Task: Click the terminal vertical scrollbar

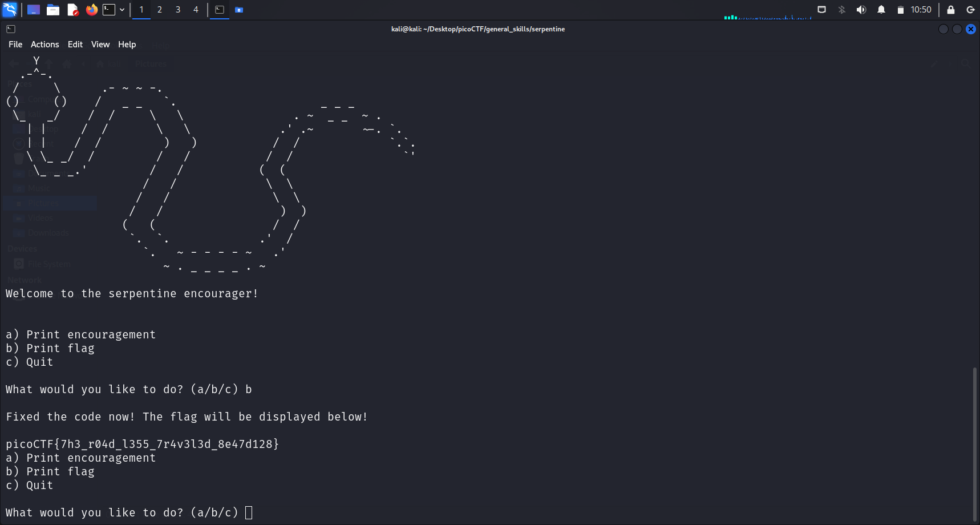Action: click(974, 445)
